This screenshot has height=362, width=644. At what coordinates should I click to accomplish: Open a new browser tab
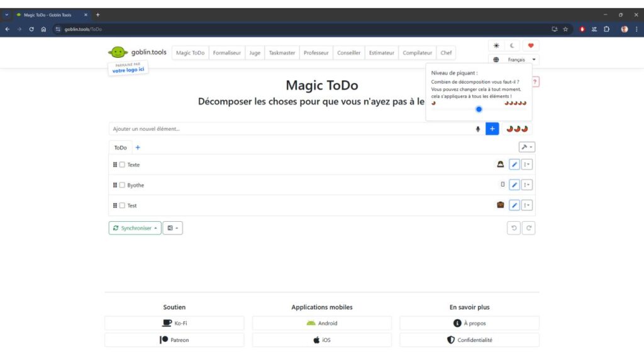point(97,15)
